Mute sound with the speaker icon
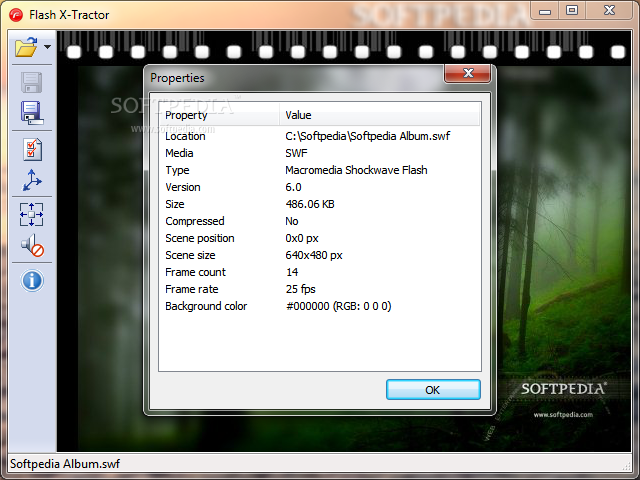 (x=32, y=245)
